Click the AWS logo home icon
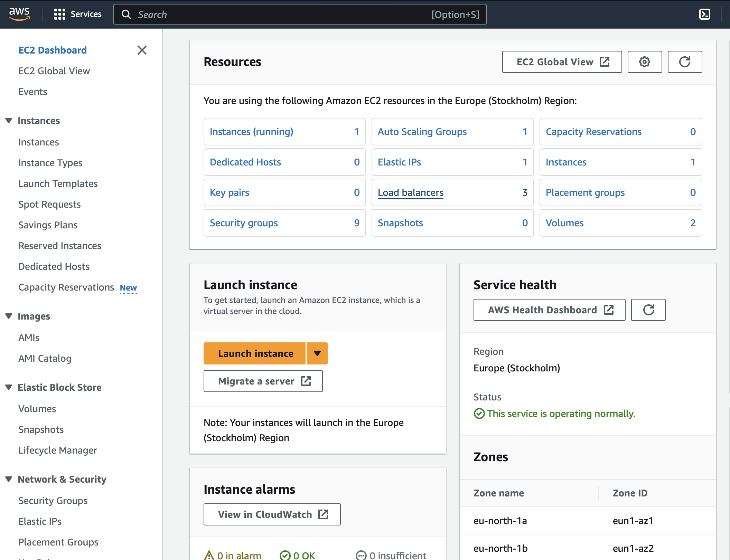The image size is (730, 560). pyautogui.click(x=19, y=14)
